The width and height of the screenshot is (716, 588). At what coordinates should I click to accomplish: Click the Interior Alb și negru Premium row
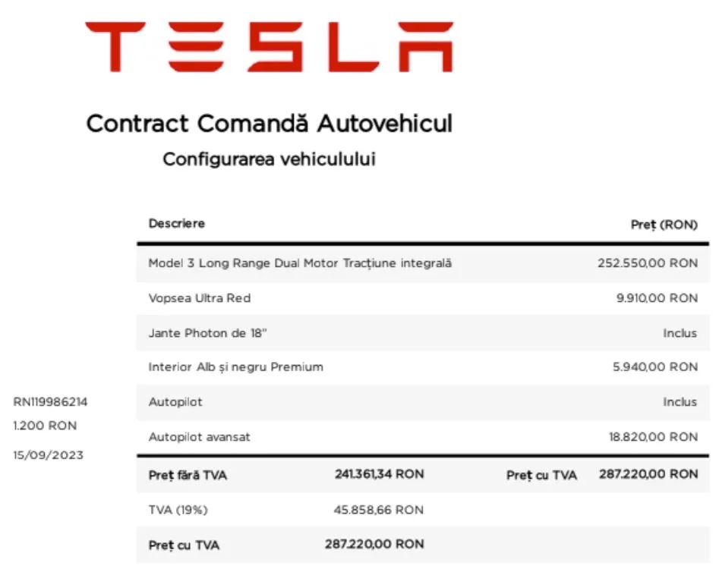coord(235,367)
